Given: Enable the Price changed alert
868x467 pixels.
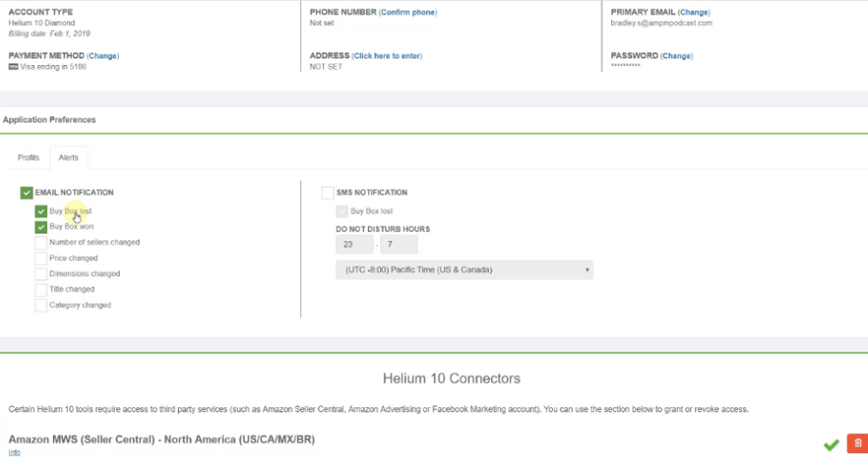Looking at the screenshot, I should coord(41,259).
